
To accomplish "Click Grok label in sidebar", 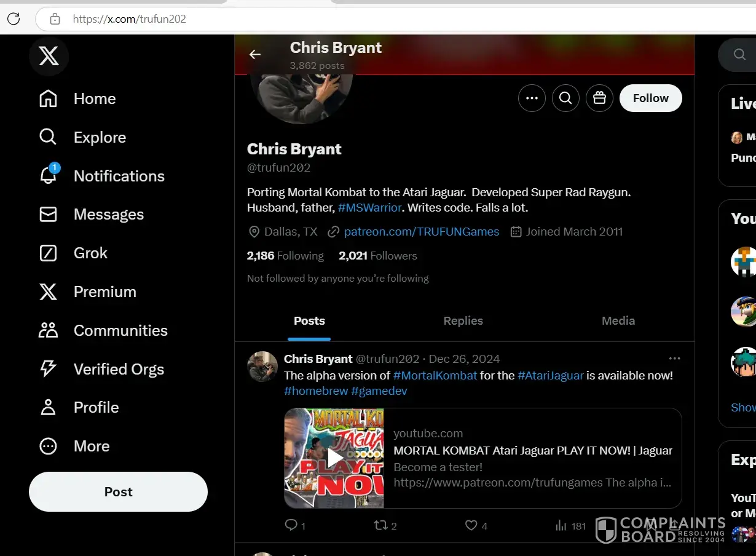I will click(x=90, y=253).
